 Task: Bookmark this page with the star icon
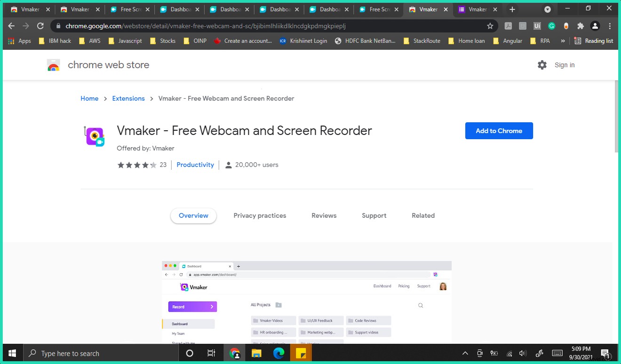point(490,26)
